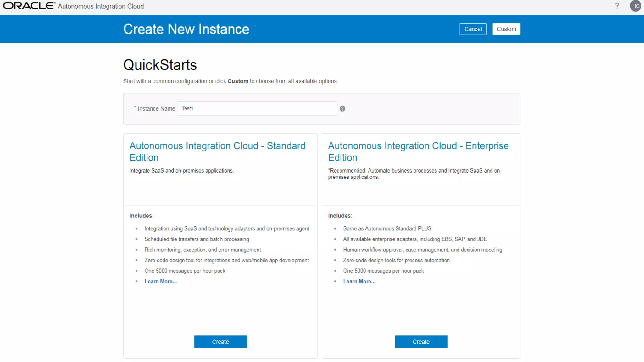Click the Create New Instance banner title
The height and width of the screenshot is (362, 644).
pos(186,29)
